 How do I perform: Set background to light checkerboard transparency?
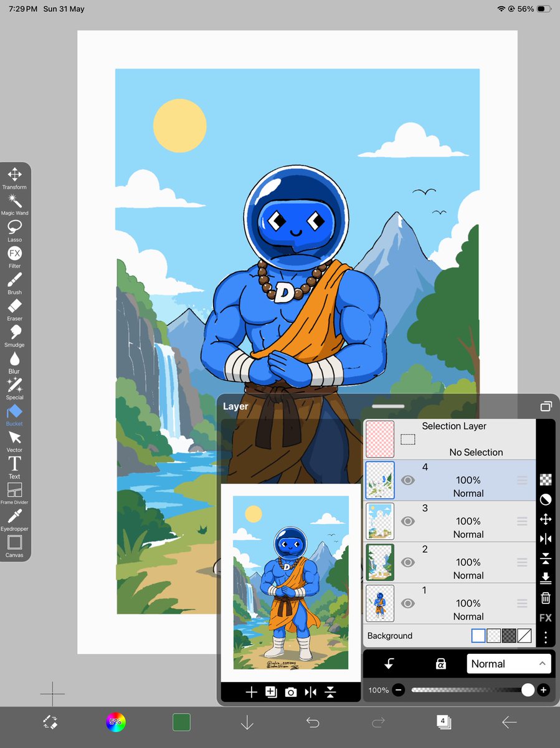pyautogui.click(x=493, y=636)
